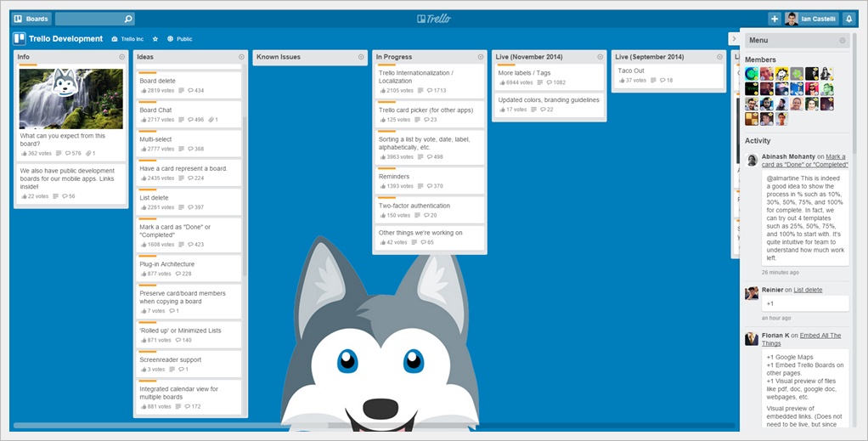Open Ian Castelli profile menu
The image size is (868, 441).
point(811,19)
